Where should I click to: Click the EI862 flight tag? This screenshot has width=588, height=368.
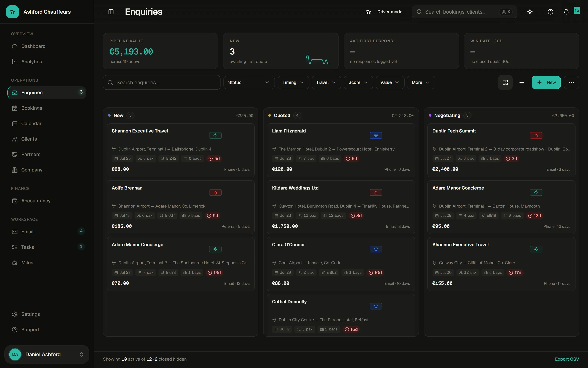(x=329, y=273)
